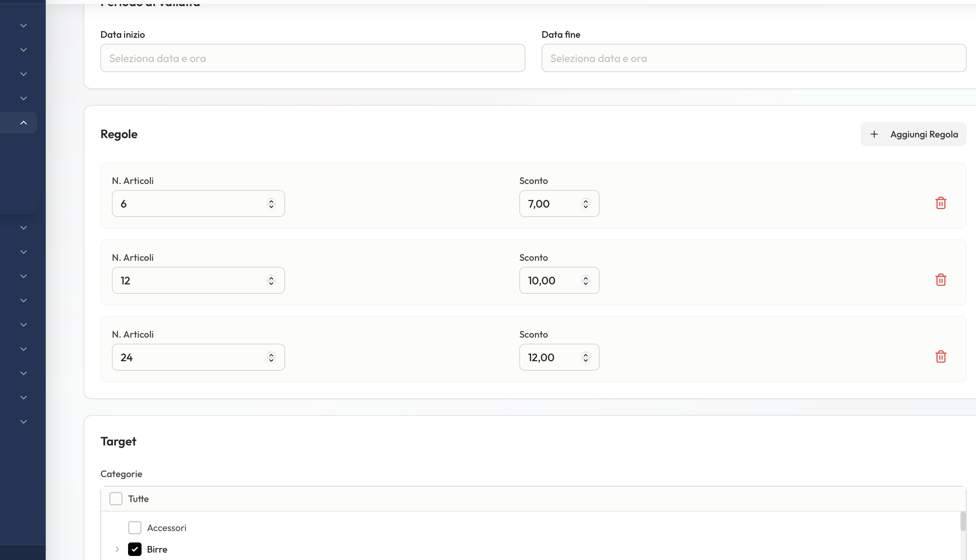Focus the Sconto field showing 12,00
976x560 pixels.
[x=559, y=357]
